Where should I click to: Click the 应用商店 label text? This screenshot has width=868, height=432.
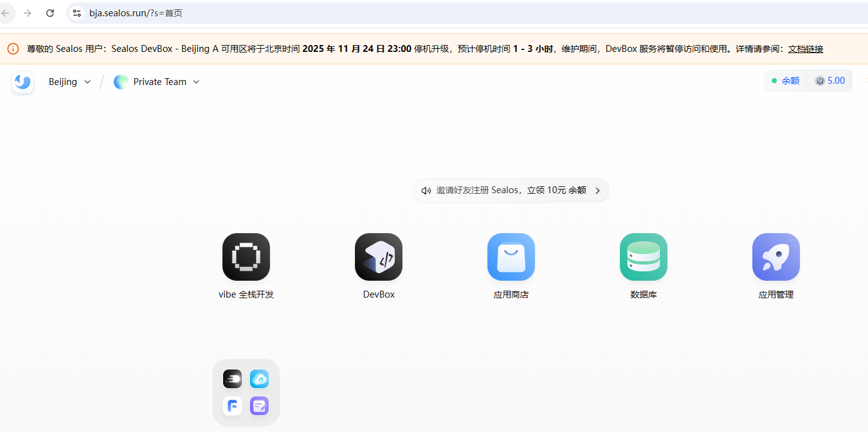coord(511,294)
